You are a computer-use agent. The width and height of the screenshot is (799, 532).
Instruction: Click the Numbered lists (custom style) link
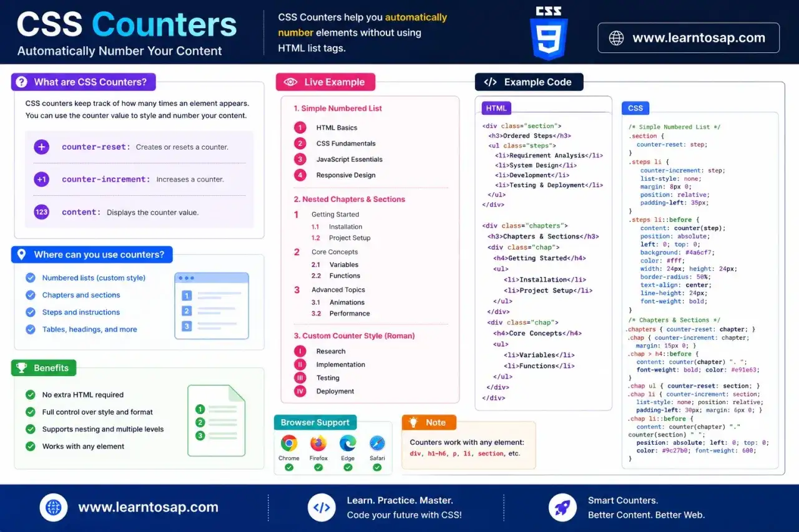94,278
